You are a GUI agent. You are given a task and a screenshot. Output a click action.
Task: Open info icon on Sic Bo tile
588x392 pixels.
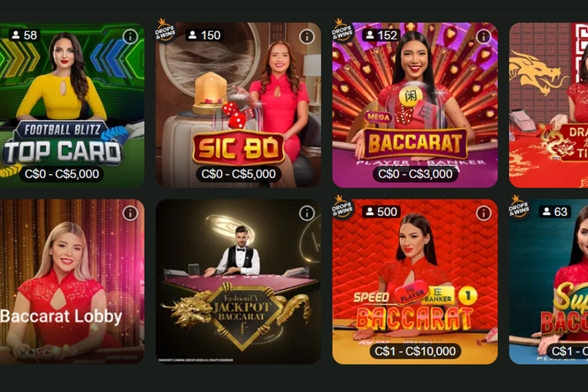pyautogui.click(x=307, y=36)
